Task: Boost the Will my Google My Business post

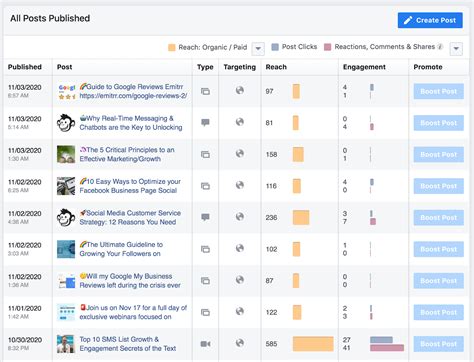Action: click(439, 281)
